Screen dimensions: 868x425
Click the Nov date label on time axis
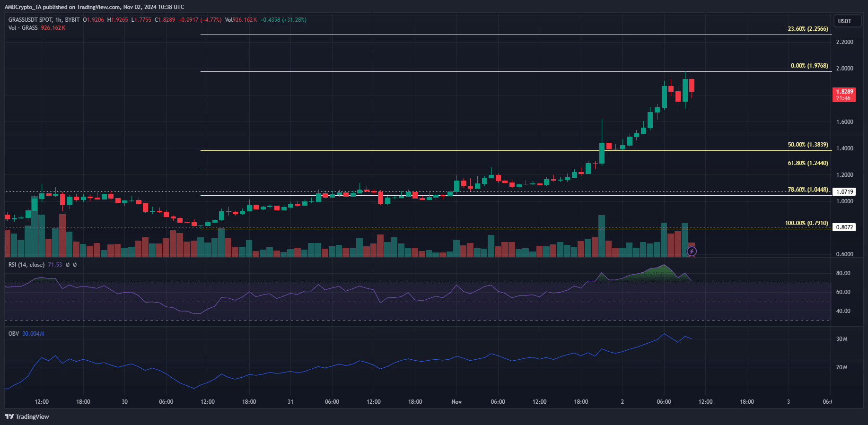click(456, 402)
